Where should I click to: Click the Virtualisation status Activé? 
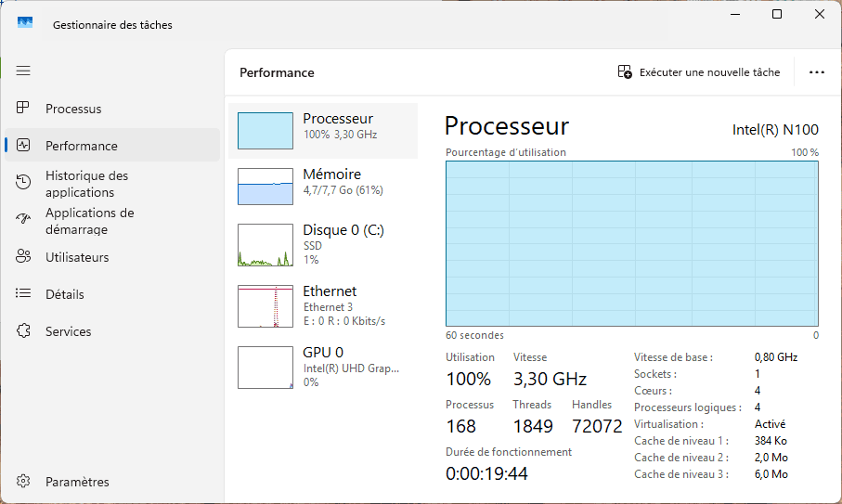pyautogui.click(x=770, y=424)
